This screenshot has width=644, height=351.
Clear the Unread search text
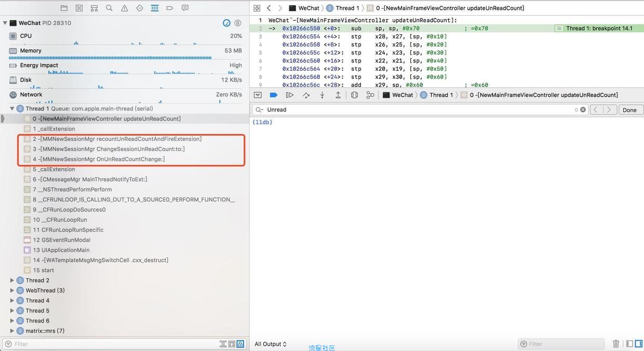[583, 110]
